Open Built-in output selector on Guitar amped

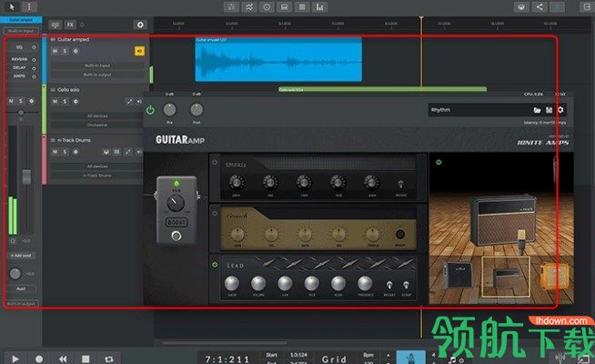tap(97, 75)
